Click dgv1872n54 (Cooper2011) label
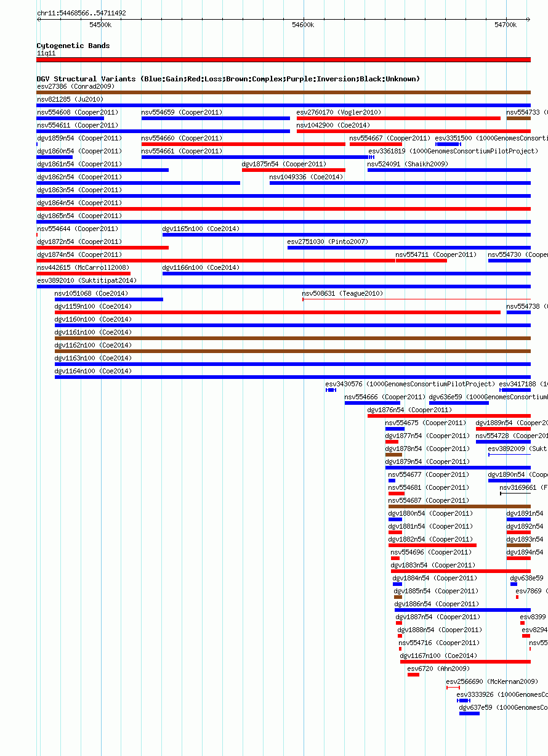 point(79,242)
